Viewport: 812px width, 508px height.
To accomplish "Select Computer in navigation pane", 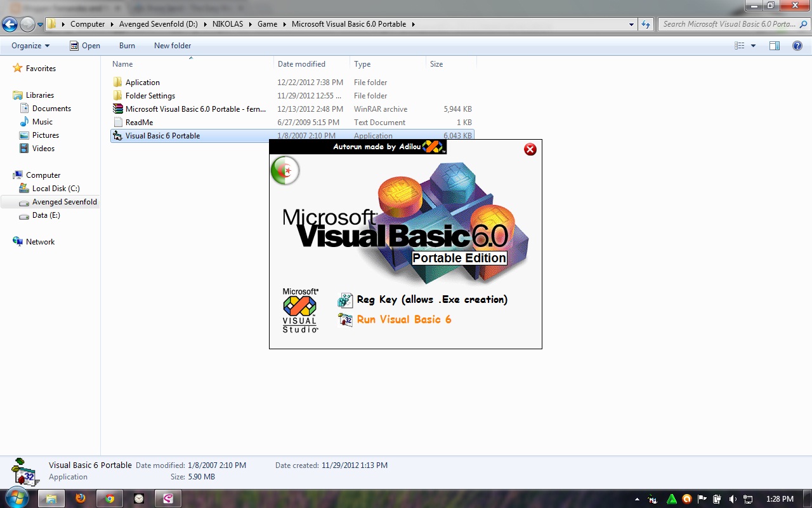I will [43, 175].
